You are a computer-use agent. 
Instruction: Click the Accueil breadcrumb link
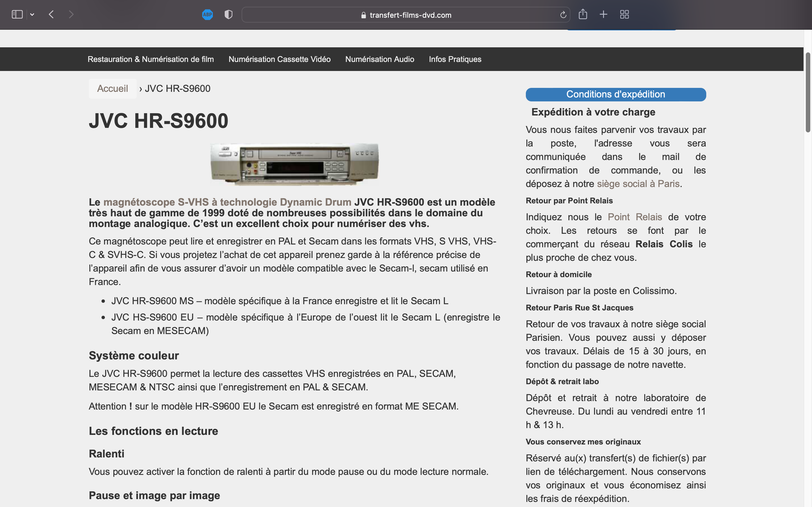pos(112,88)
